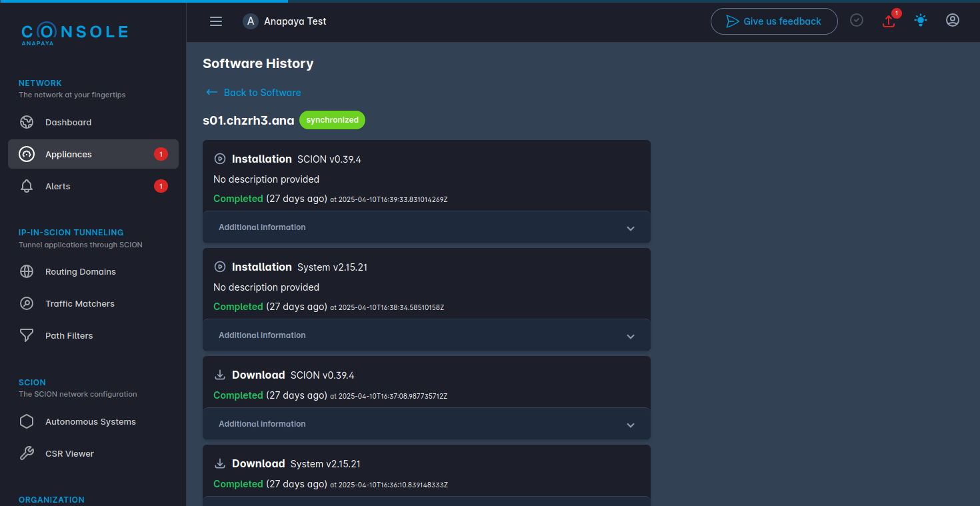Go to Traffic Matchers page
The image size is (980, 506).
tap(79, 304)
